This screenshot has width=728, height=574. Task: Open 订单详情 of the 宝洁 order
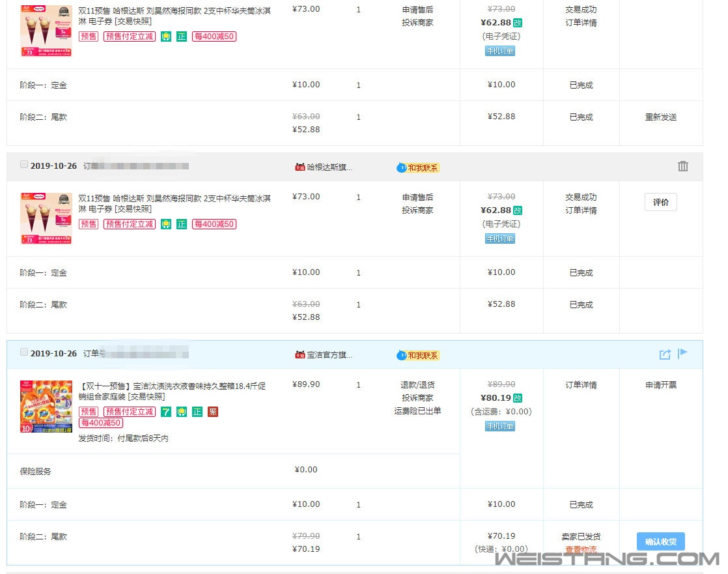pos(581,385)
